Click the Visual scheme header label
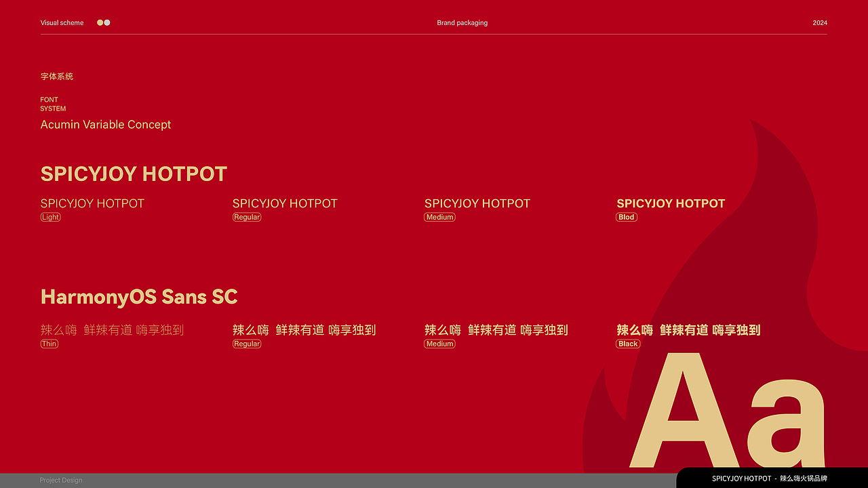Viewport: 868px width, 488px height. click(x=62, y=22)
